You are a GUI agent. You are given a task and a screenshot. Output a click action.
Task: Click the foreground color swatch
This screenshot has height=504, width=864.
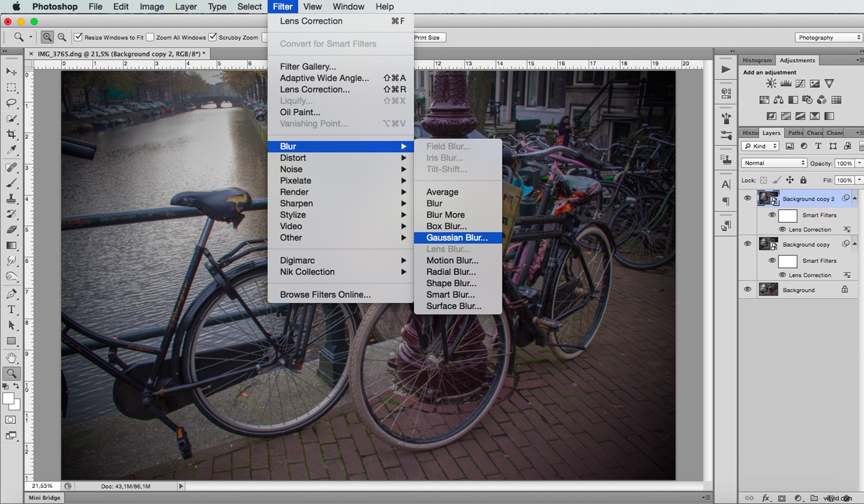[8, 399]
